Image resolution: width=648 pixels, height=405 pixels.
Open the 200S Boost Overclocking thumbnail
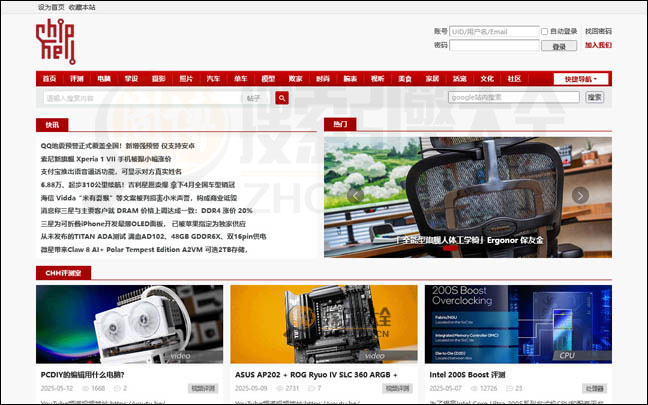click(518, 324)
